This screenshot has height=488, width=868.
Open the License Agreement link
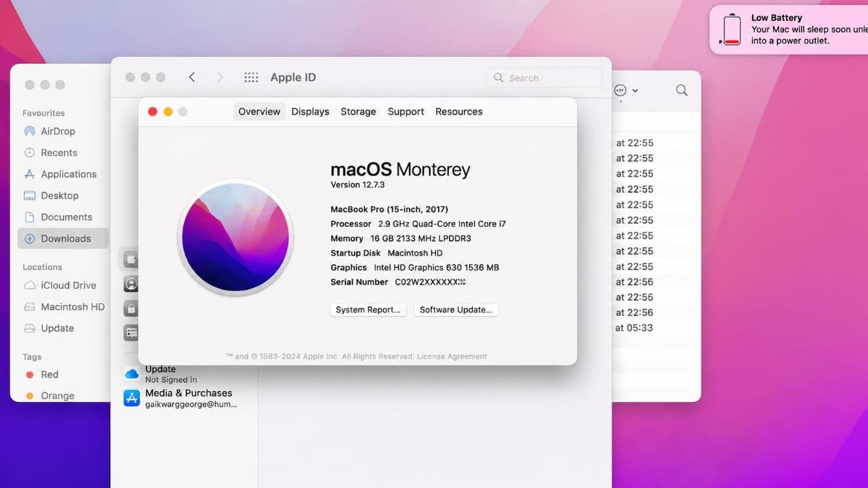[x=452, y=357]
